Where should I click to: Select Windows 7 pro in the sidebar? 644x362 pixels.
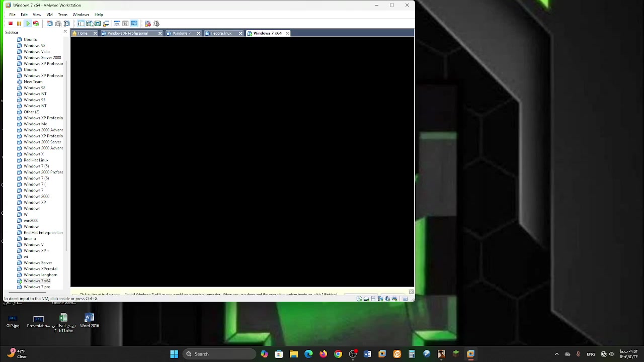[x=37, y=287]
